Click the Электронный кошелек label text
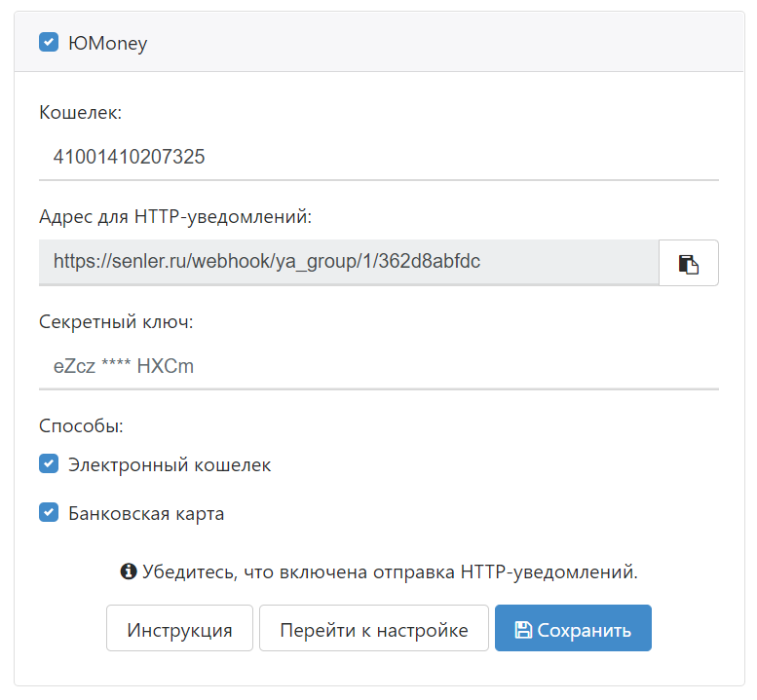 click(x=170, y=465)
